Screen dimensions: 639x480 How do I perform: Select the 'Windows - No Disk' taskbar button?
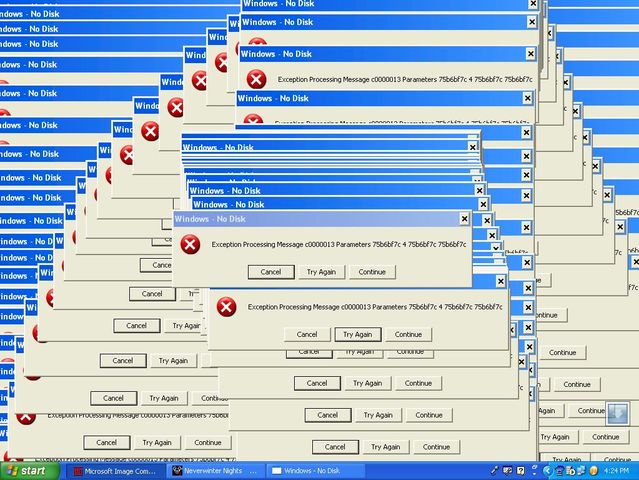pyautogui.click(x=315, y=471)
